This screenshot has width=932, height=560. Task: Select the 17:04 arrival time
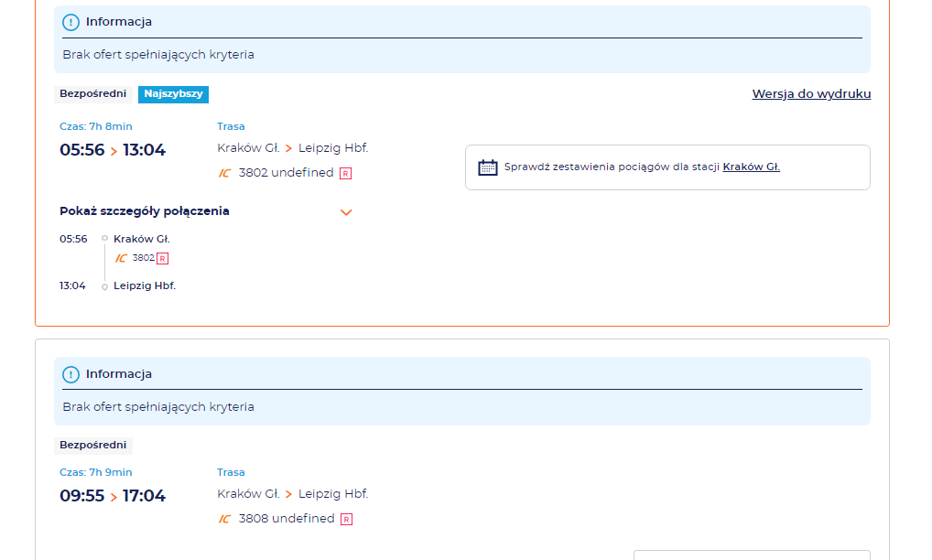(144, 496)
